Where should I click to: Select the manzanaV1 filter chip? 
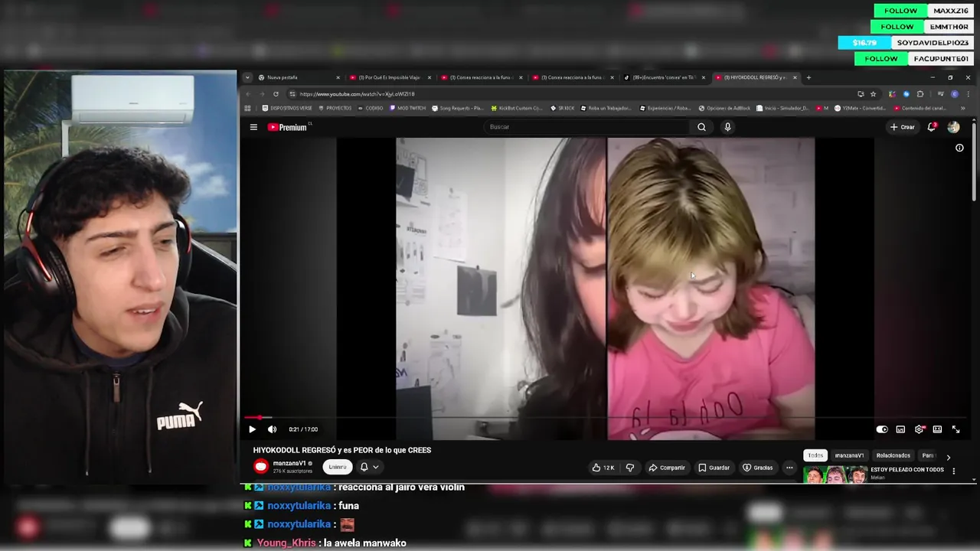849,455
